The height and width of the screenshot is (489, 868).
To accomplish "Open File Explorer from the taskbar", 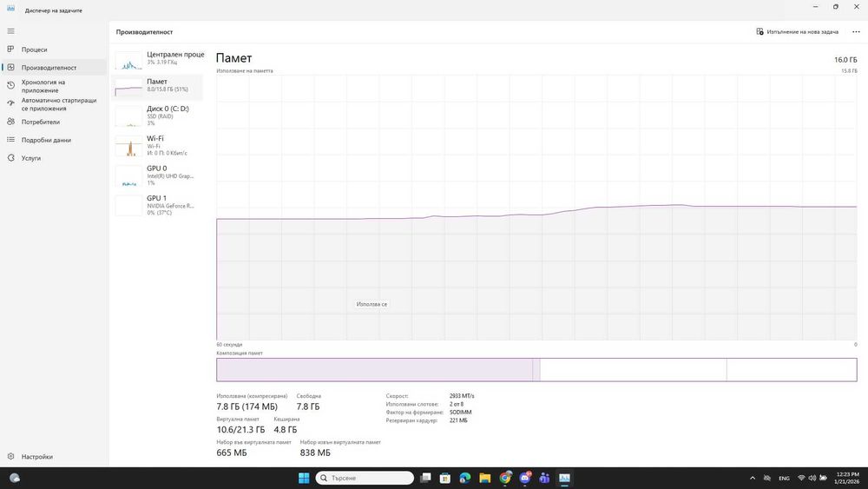I will point(485,478).
